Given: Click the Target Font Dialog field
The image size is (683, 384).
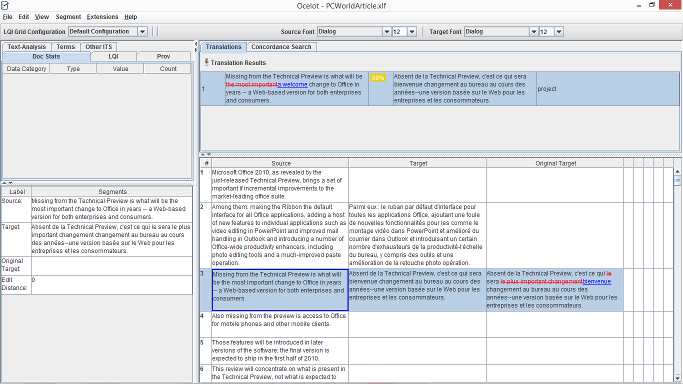Looking at the screenshot, I should pos(497,32).
